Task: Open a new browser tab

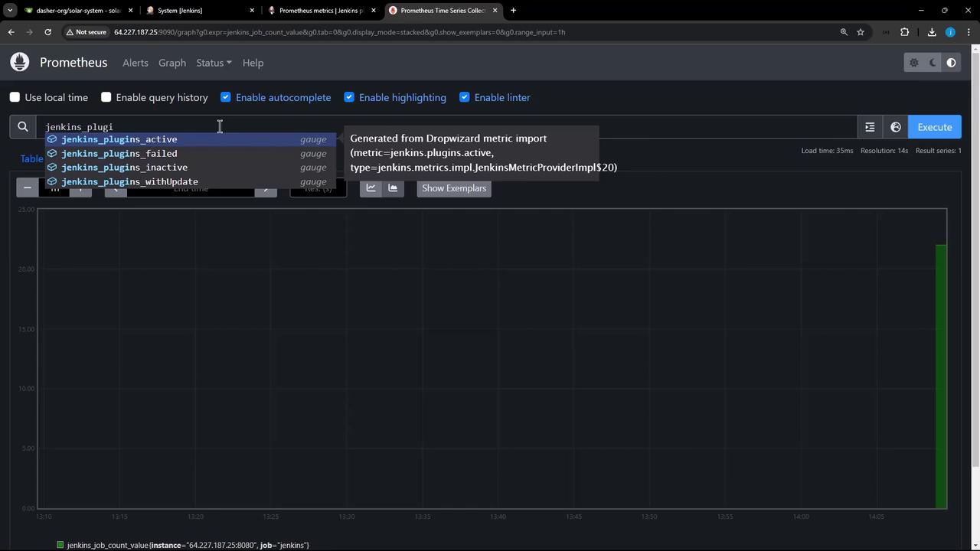Action: [x=513, y=11]
